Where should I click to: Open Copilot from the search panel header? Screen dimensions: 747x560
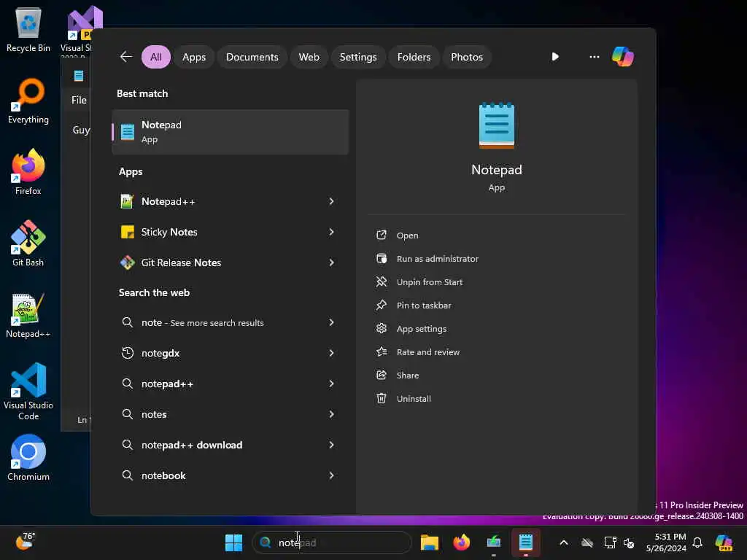(623, 57)
